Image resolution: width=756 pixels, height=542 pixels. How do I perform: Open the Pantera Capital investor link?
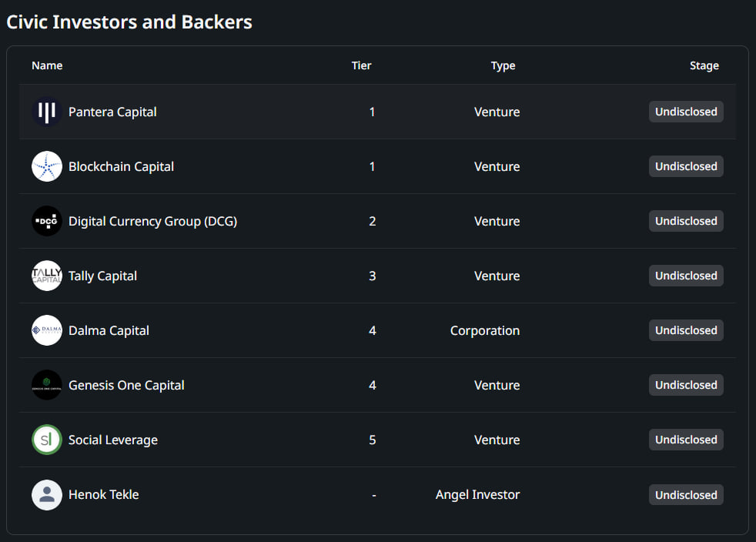pyautogui.click(x=112, y=112)
